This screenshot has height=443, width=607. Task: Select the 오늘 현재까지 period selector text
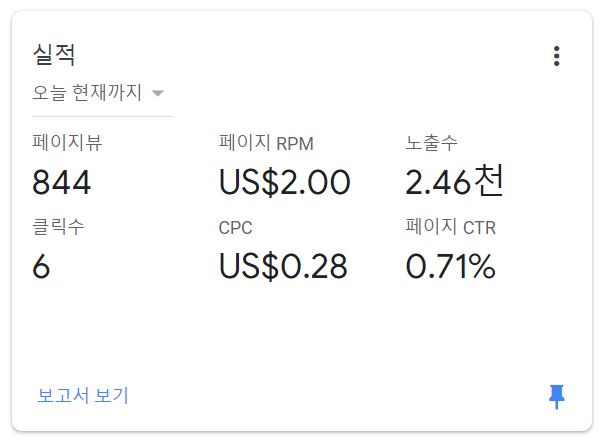click(87, 93)
